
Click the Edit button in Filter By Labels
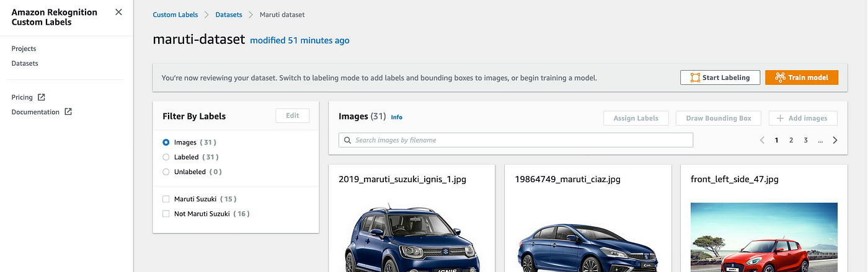(x=293, y=115)
